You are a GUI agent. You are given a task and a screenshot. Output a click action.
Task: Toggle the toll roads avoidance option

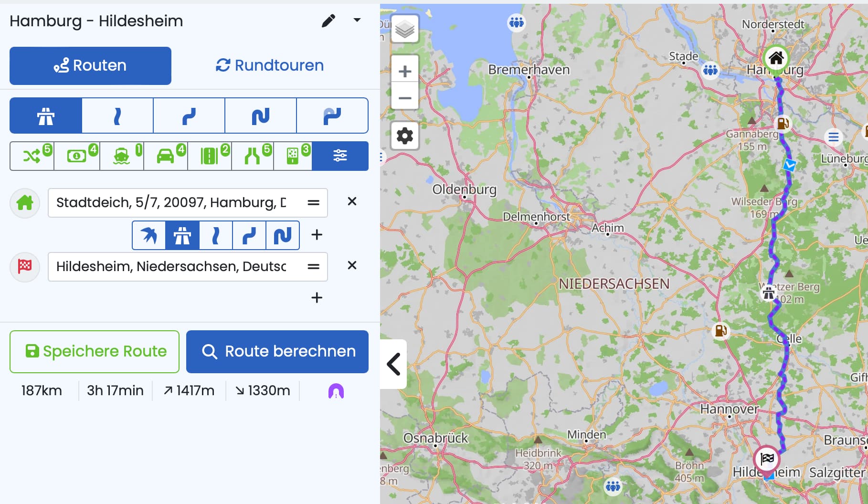77,156
